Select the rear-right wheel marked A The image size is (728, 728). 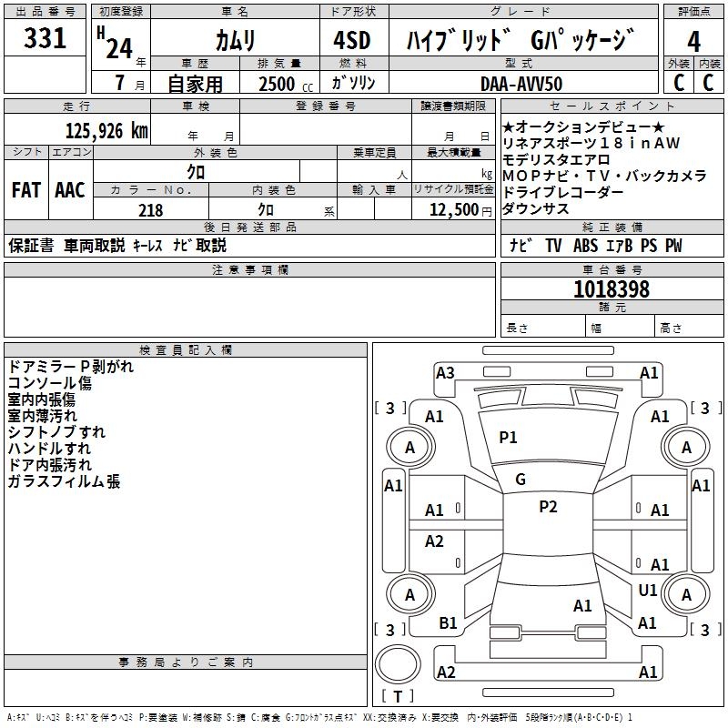[686, 594]
